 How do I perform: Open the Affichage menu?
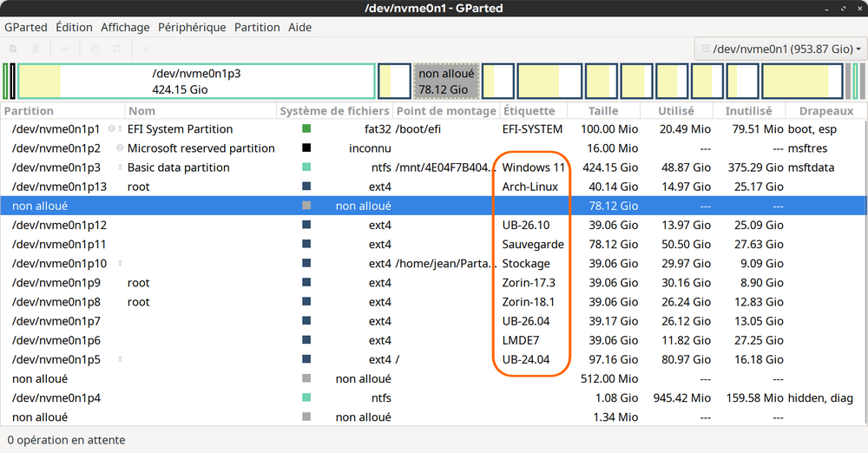(125, 27)
